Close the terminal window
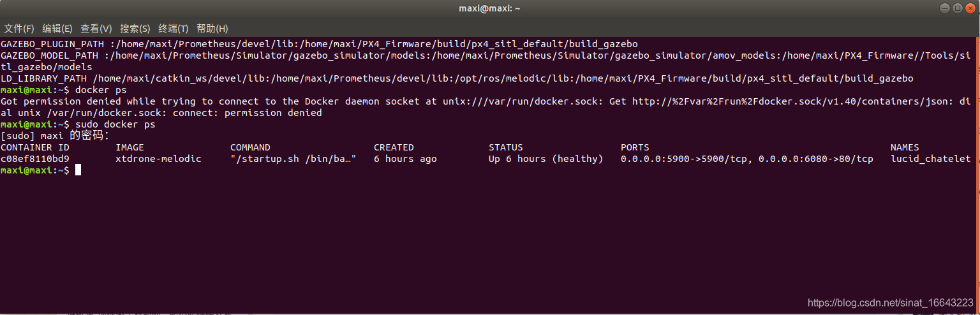The width and height of the screenshot is (980, 315). (970, 8)
